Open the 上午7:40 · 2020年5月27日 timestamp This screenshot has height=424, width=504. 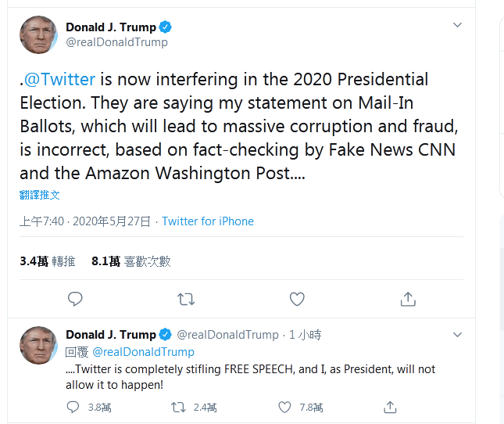85,221
